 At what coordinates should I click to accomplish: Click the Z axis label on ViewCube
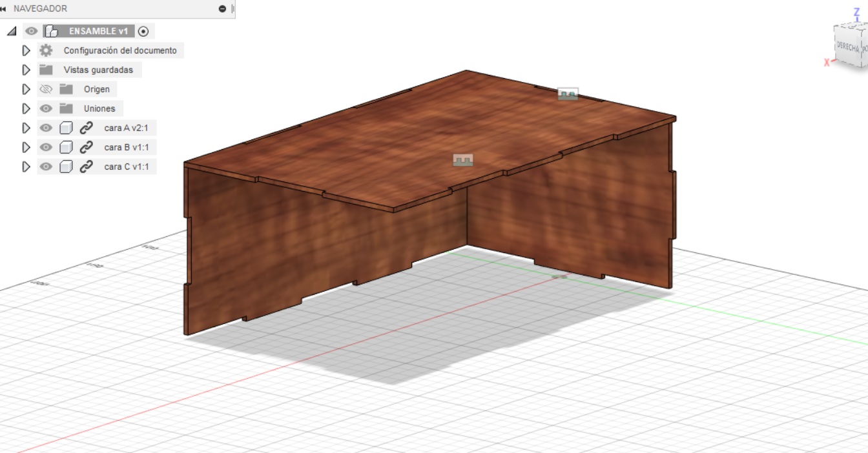pyautogui.click(x=856, y=12)
